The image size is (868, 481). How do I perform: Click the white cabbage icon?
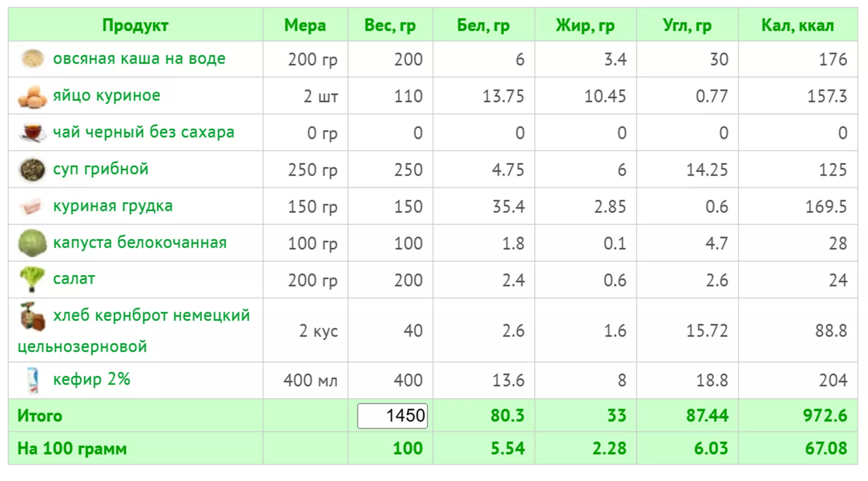(x=32, y=243)
